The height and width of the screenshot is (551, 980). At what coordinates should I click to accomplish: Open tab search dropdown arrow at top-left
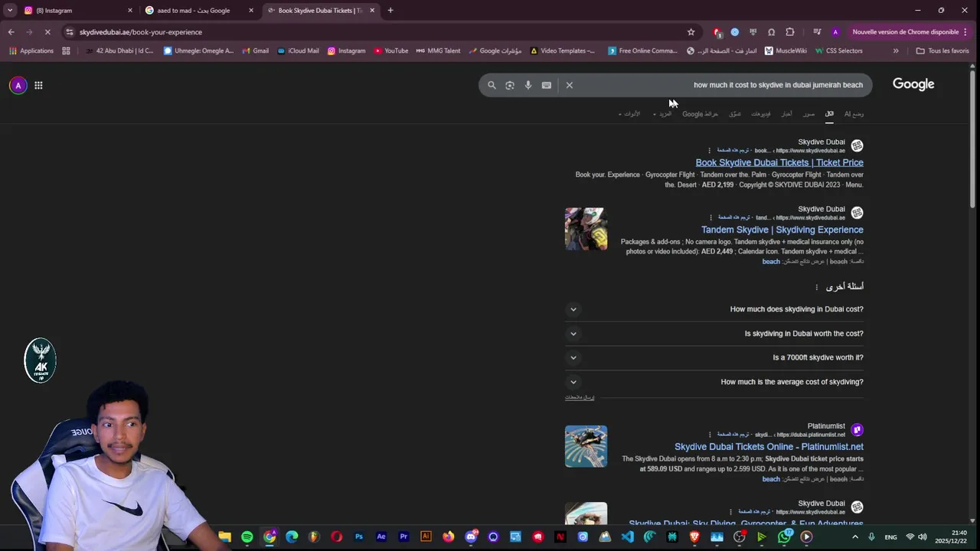click(10, 11)
